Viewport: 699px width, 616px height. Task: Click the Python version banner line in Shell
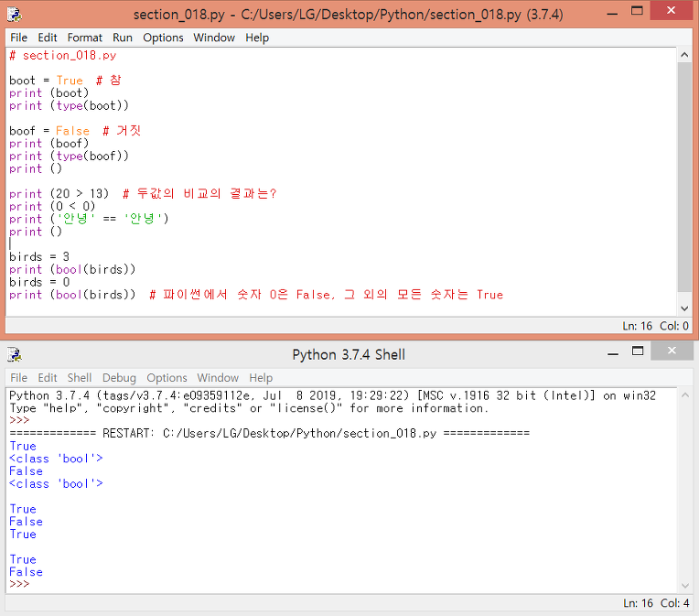tap(332, 395)
